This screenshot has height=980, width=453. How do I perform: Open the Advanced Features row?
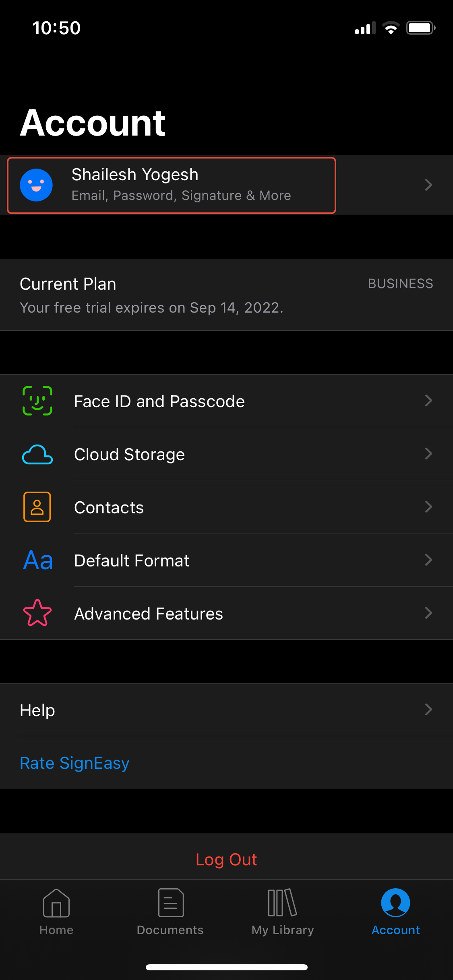226,613
